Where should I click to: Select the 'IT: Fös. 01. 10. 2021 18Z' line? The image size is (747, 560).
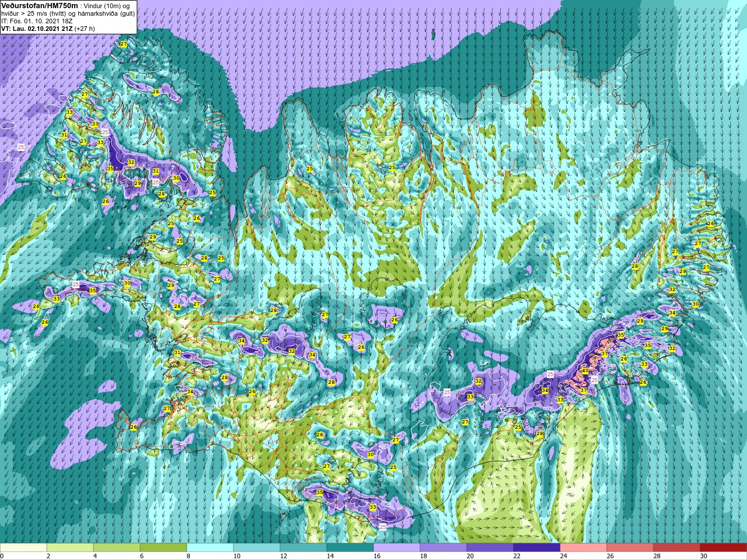coord(37,21)
